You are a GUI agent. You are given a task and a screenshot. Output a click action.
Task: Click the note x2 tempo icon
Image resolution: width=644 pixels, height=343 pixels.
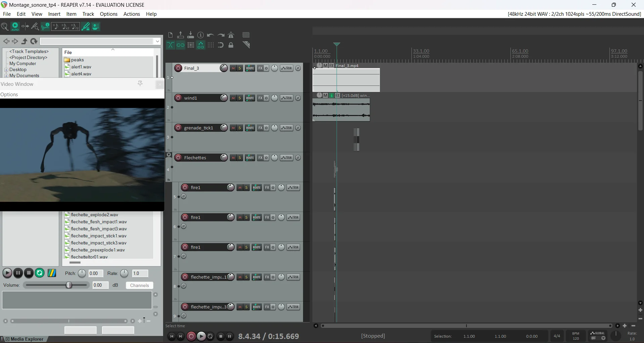pos(65,26)
